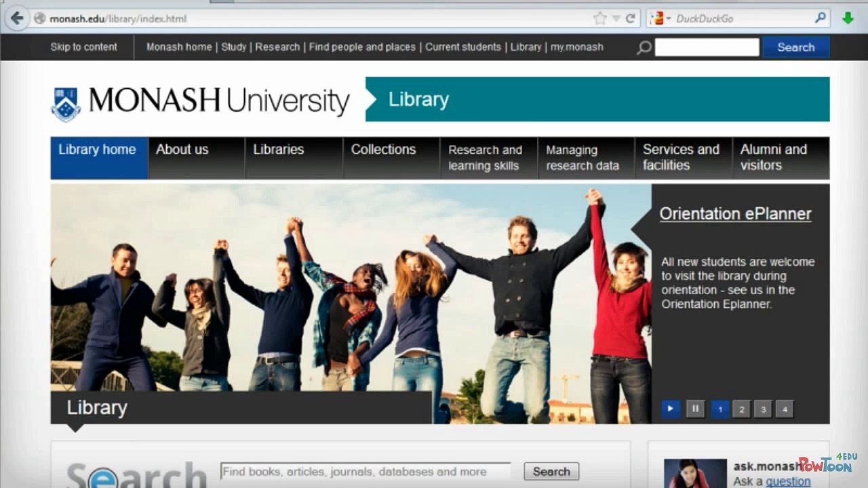
Task: Go to the Study link
Action: 234,47
